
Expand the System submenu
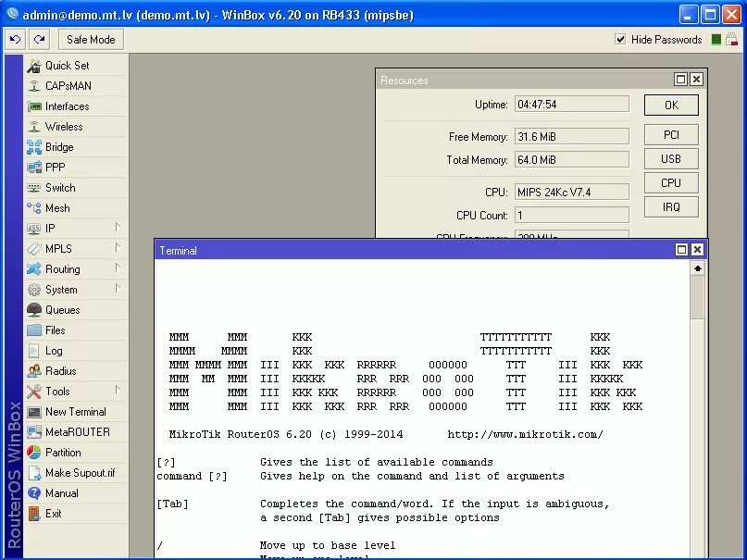(118, 289)
